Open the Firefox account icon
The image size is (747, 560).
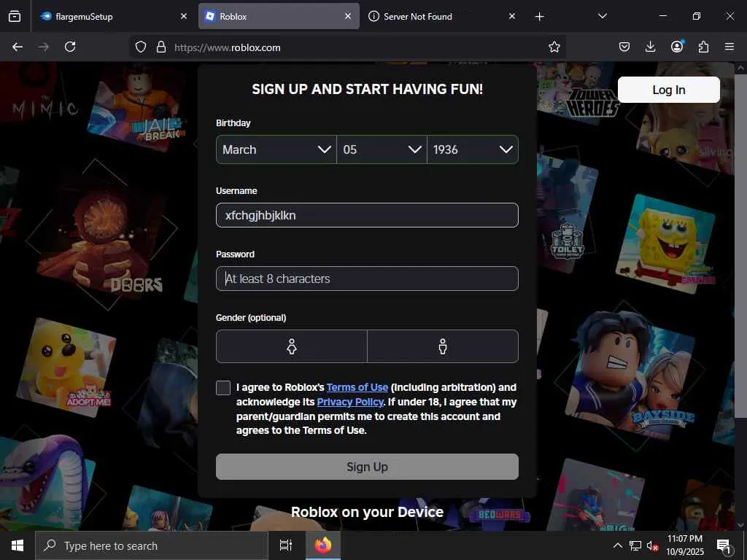tap(677, 46)
